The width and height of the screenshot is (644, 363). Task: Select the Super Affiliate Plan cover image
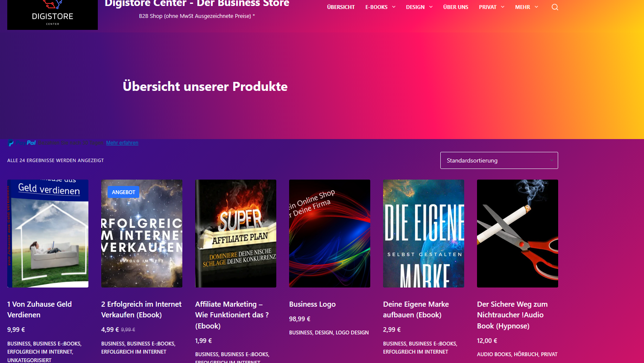[236, 233]
